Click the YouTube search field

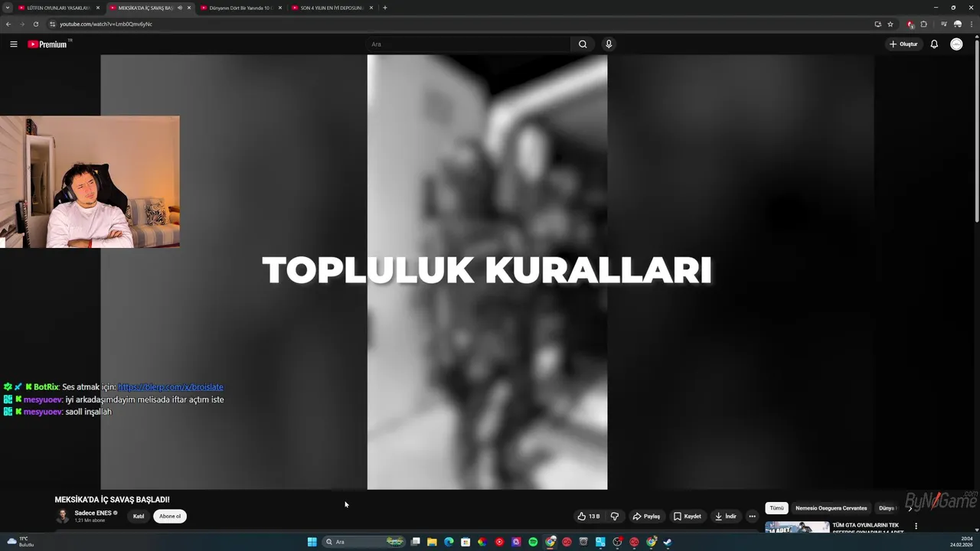467,44
